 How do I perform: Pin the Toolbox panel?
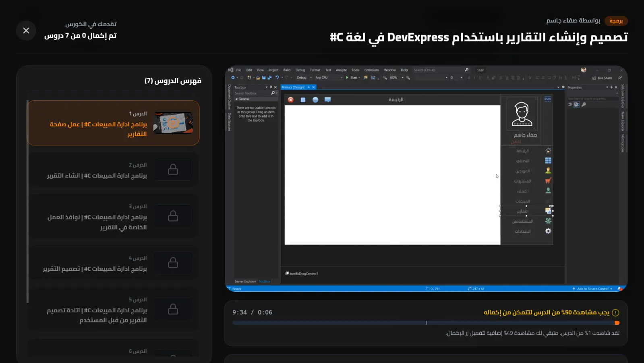pyautogui.click(x=271, y=87)
